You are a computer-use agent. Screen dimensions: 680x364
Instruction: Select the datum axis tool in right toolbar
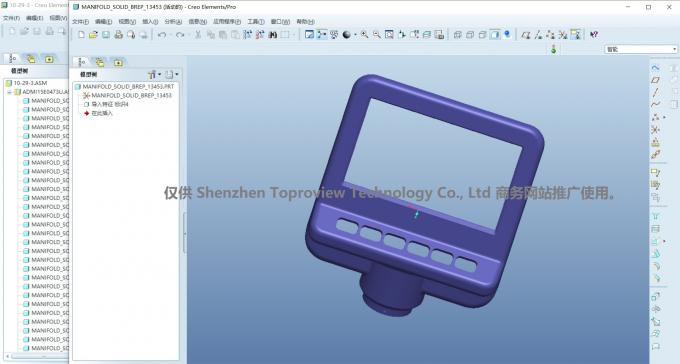click(x=655, y=92)
